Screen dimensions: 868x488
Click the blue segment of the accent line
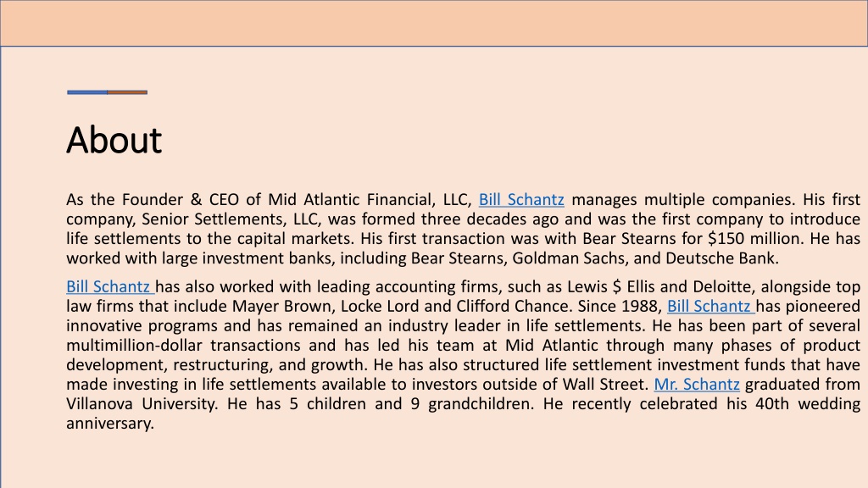(x=87, y=92)
